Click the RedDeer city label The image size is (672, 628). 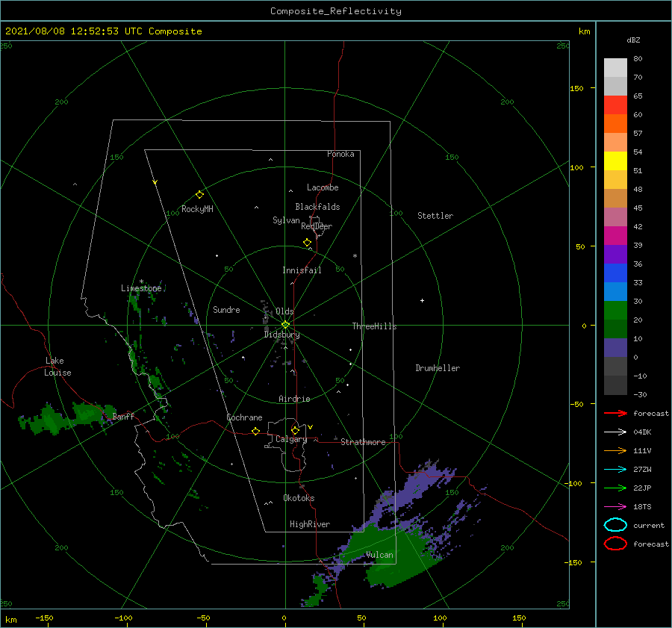(317, 226)
